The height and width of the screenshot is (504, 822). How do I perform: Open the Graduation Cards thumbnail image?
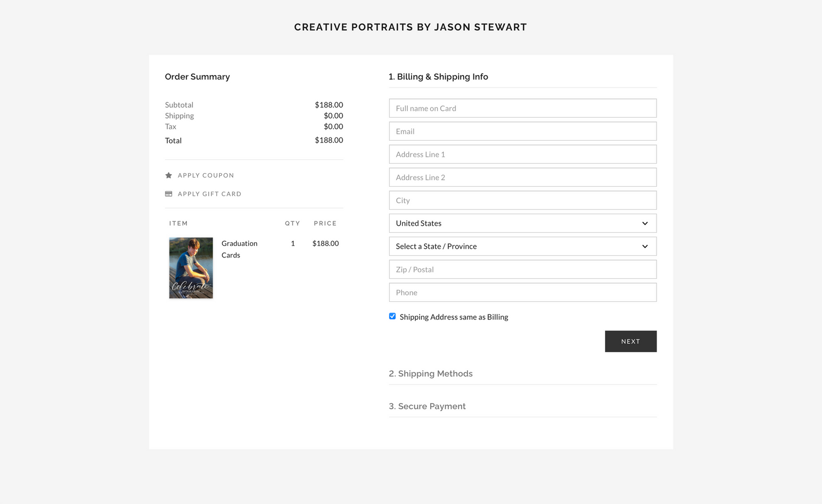[x=191, y=268]
